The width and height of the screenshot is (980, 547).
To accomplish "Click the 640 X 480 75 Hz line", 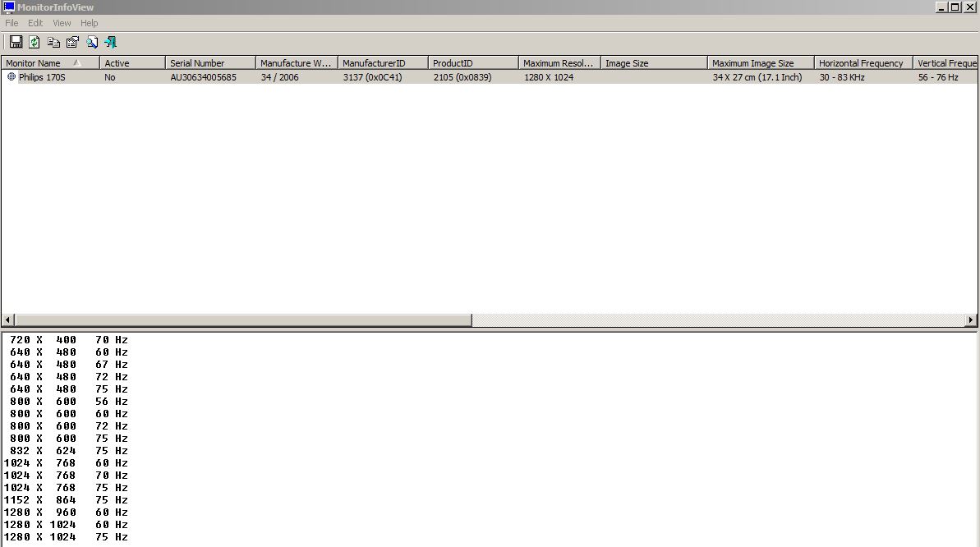I will coord(69,389).
